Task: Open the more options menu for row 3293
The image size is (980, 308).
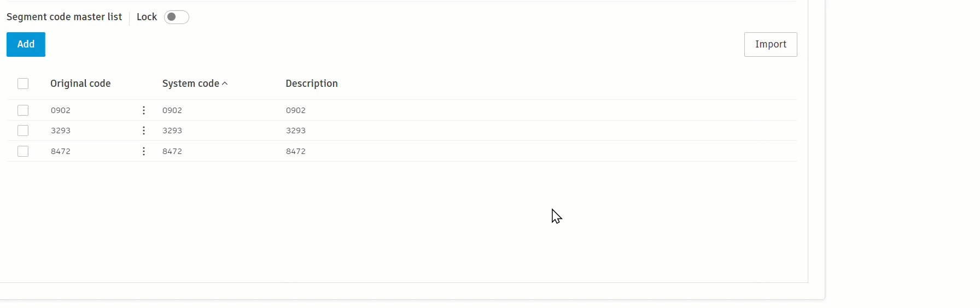Action: pos(144,131)
